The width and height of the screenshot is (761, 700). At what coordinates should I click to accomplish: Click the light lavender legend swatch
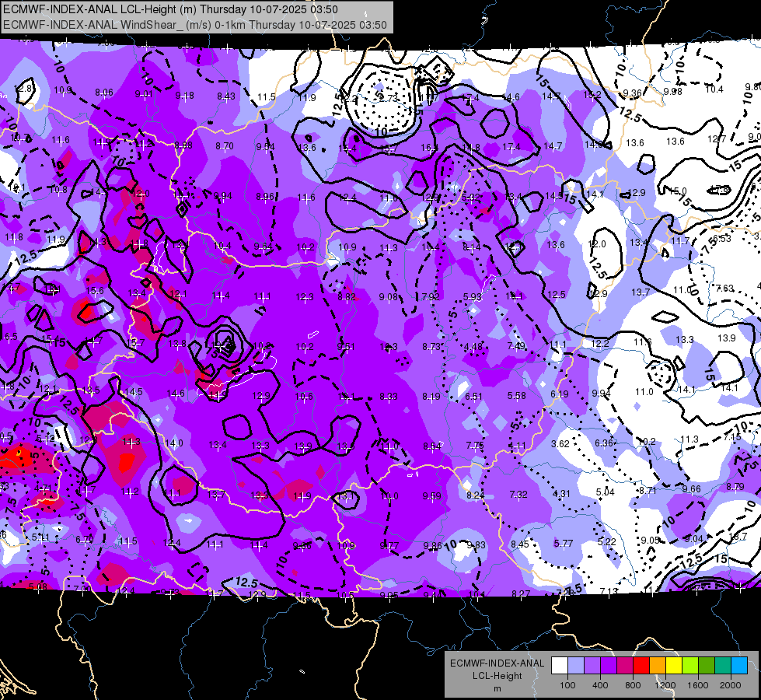coord(576,666)
